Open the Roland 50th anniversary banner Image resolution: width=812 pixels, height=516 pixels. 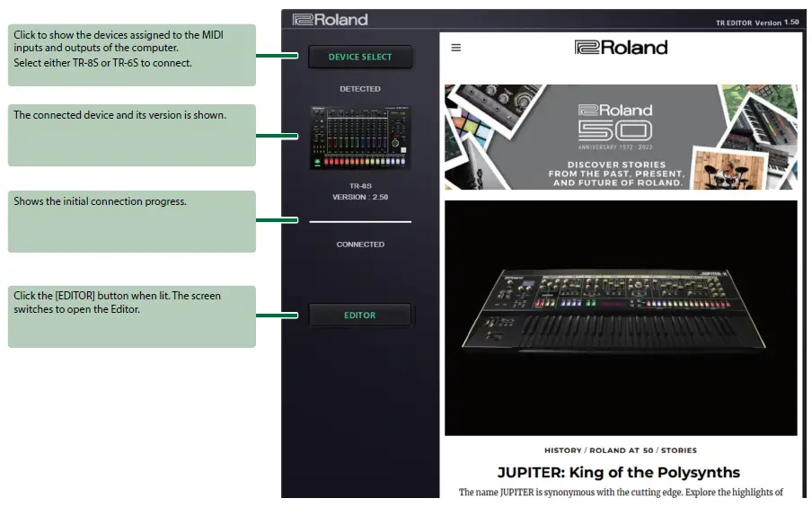pos(621,137)
